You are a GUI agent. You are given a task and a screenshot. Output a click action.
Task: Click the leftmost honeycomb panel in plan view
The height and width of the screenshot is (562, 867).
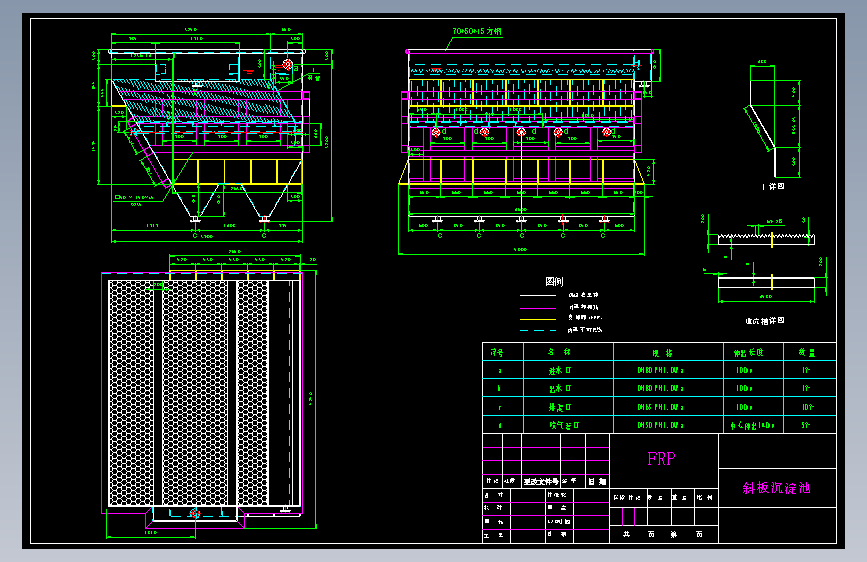[x=131, y=392]
